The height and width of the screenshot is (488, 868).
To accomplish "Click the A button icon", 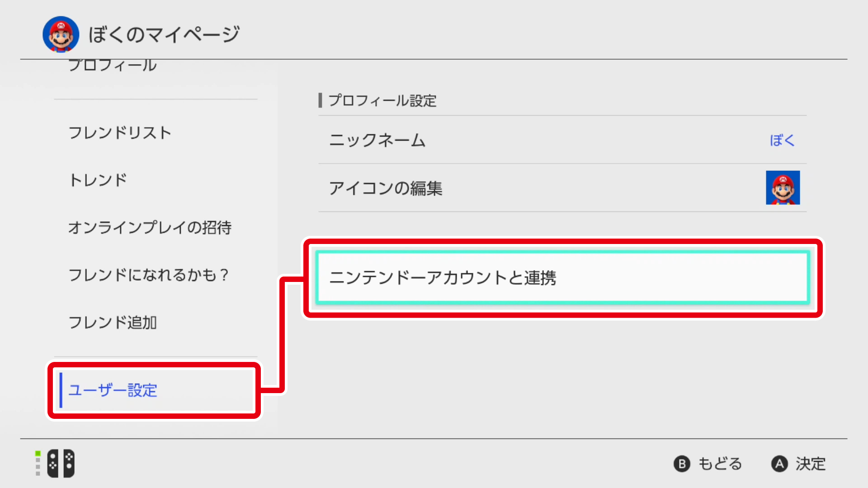I will point(779,464).
